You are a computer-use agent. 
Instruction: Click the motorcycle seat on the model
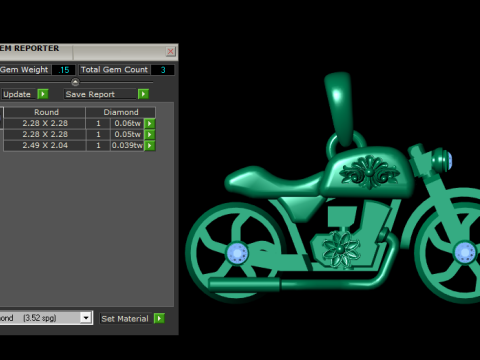click(273, 182)
